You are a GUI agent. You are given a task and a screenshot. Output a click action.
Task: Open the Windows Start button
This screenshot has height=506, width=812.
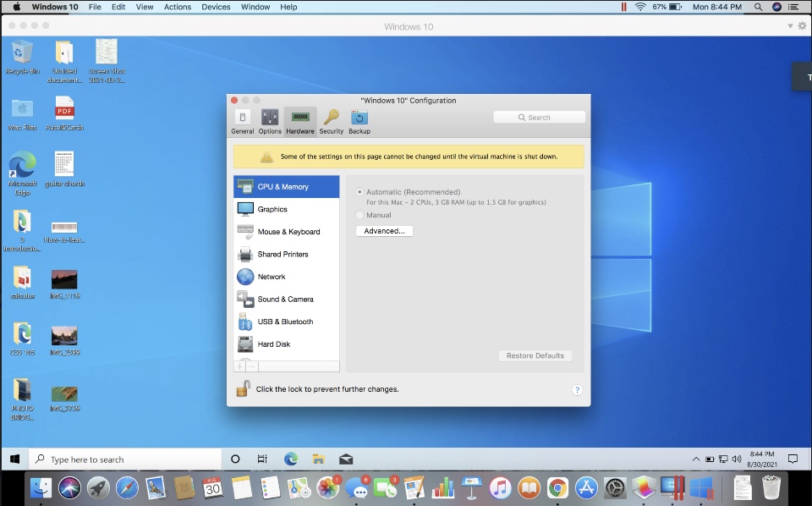[x=15, y=459]
